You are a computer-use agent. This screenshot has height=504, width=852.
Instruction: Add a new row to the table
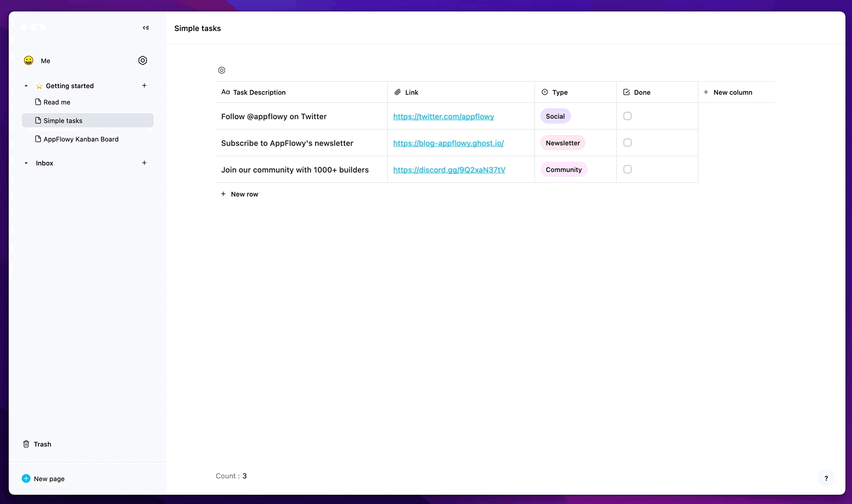point(240,194)
